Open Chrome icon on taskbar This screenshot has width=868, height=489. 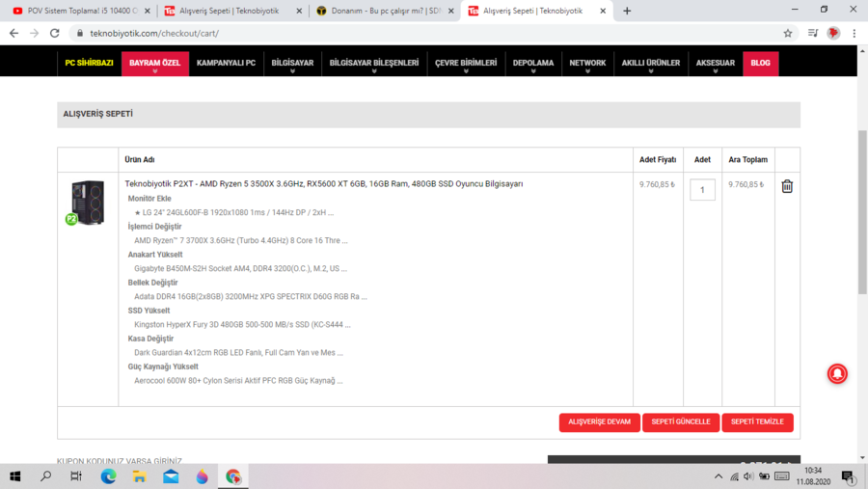coord(233,476)
